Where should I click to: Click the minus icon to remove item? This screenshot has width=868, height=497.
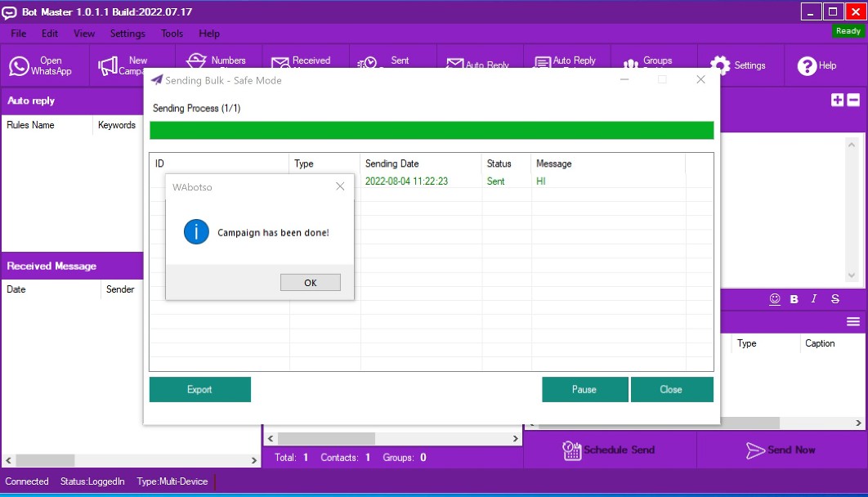[x=853, y=100]
